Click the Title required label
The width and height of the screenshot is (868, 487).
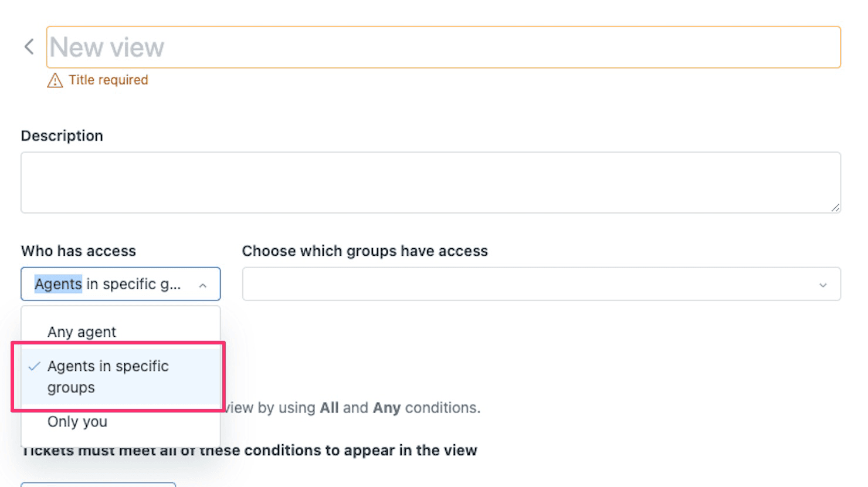[109, 80]
